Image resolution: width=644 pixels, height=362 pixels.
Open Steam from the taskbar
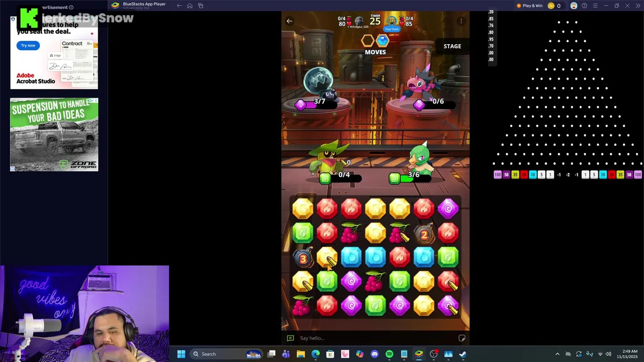click(463, 354)
